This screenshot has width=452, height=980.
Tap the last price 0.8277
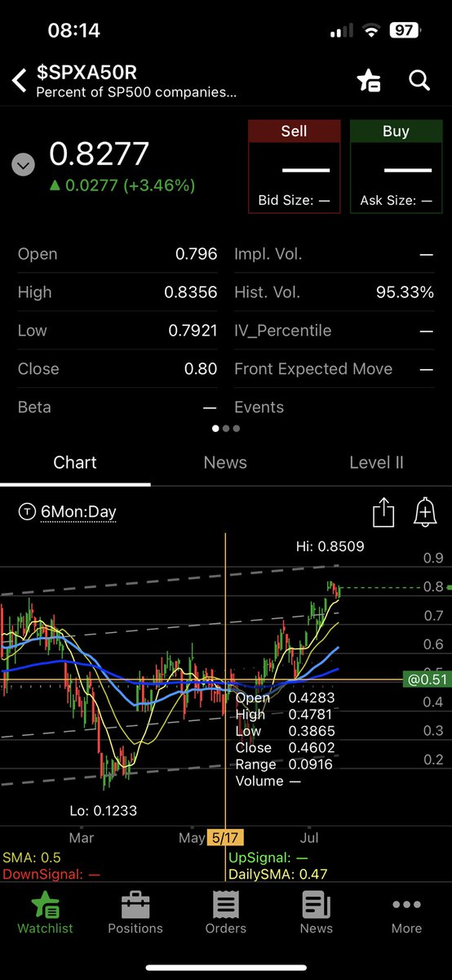(x=100, y=154)
